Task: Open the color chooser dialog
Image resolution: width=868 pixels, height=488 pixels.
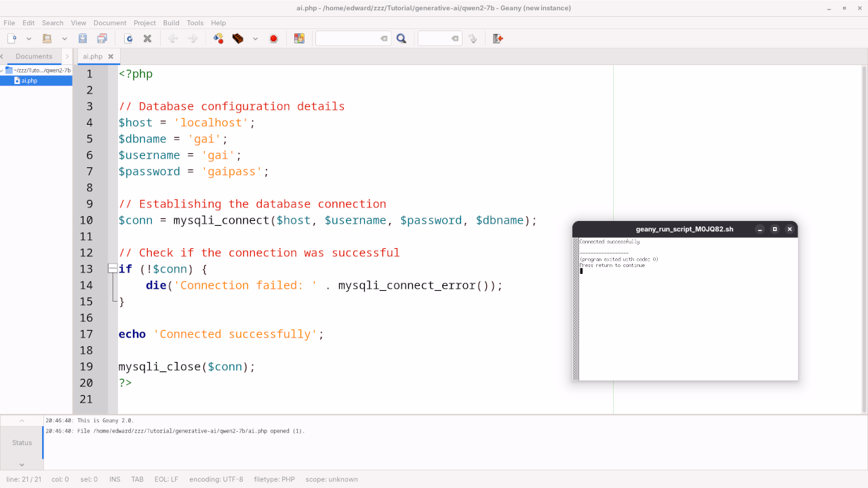Action: (x=299, y=39)
